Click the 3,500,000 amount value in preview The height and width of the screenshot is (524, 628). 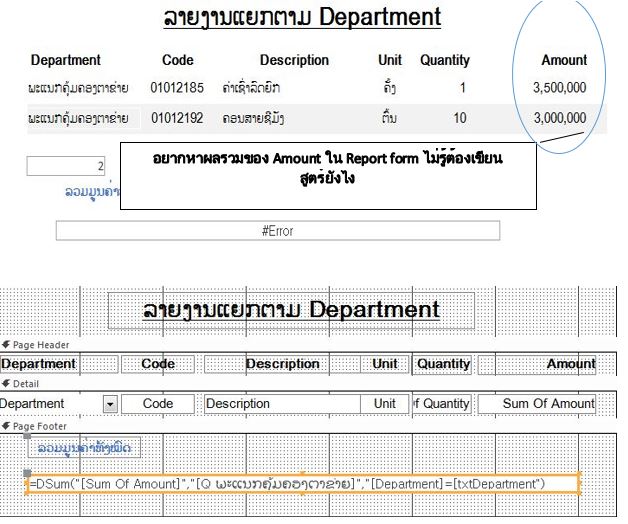[x=559, y=88]
